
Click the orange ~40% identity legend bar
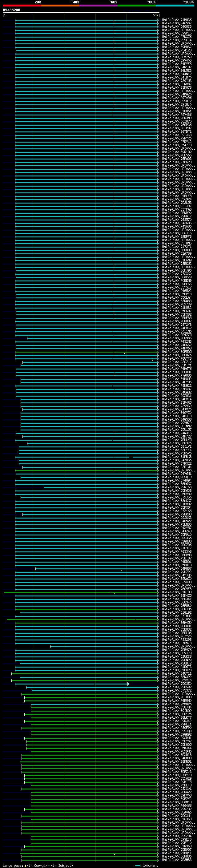[x=60, y=6]
